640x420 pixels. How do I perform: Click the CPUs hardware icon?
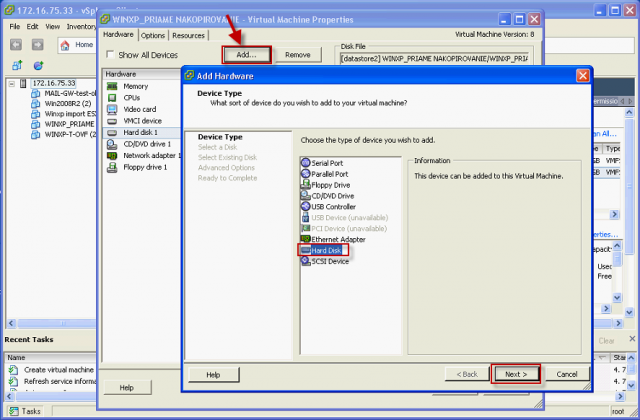[x=112, y=98]
